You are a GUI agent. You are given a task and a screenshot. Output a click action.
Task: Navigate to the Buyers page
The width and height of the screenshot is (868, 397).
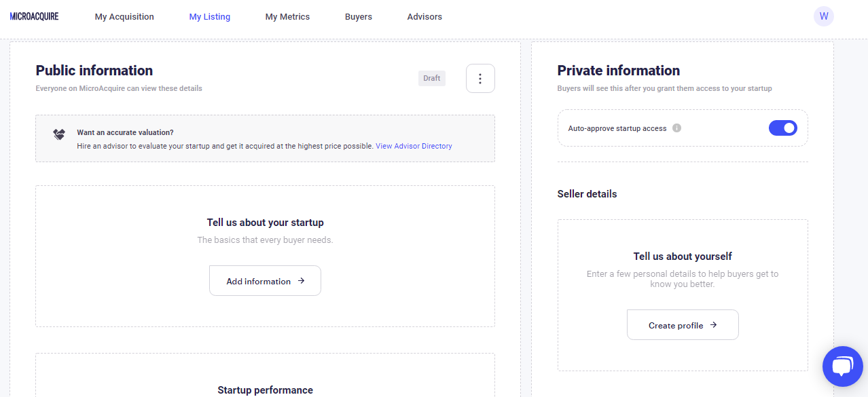(358, 17)
